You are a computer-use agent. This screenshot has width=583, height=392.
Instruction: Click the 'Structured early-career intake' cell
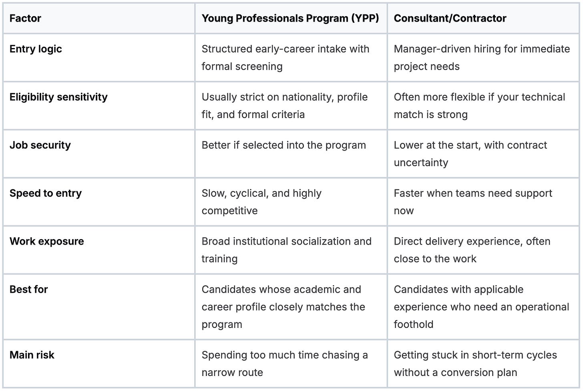(285, 58)
